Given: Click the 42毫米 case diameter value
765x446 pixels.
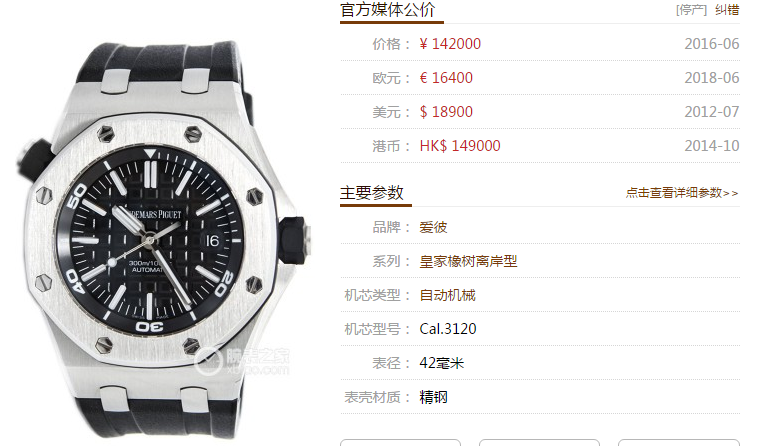Looking at the screenshot, I should tap(442, 363).
